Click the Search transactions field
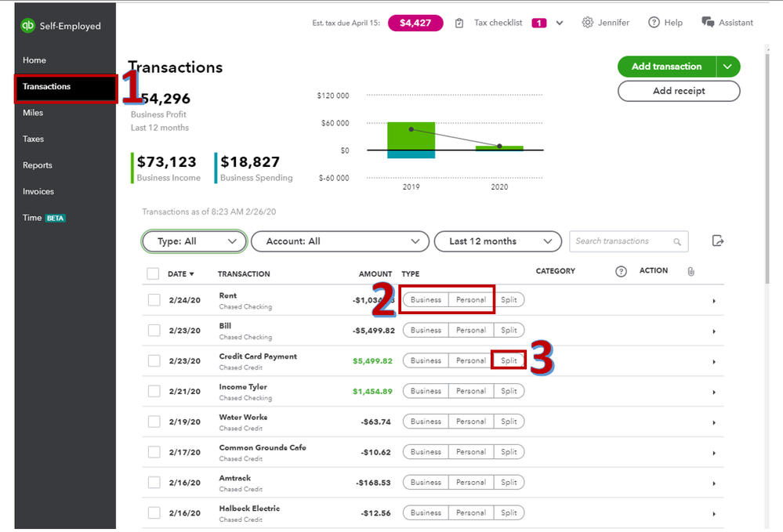The width and height of the screenshot is (783, 532). [629, 241]
